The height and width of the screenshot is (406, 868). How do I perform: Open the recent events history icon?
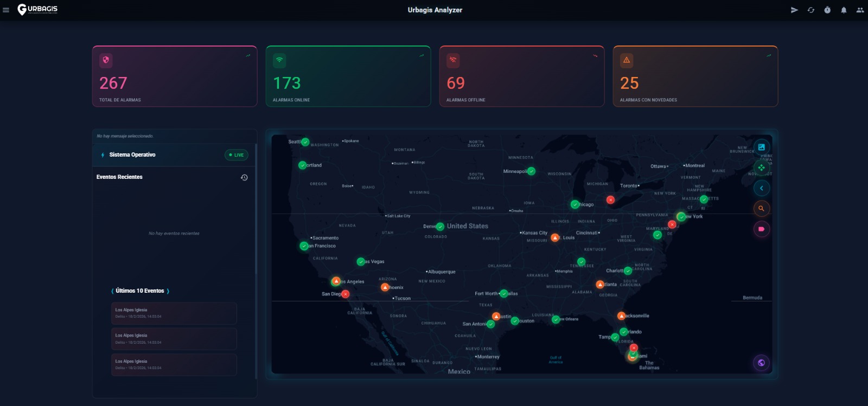point(244,177)
